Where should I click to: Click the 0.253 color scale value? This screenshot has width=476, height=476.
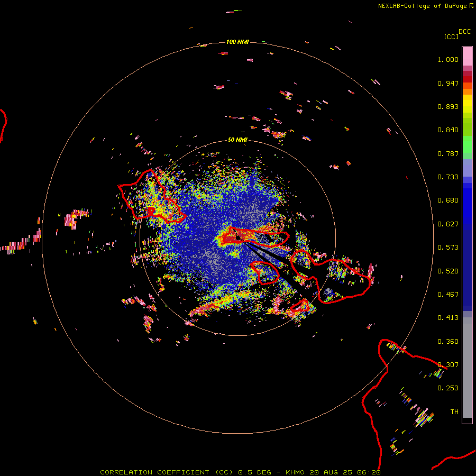(448, 388)
